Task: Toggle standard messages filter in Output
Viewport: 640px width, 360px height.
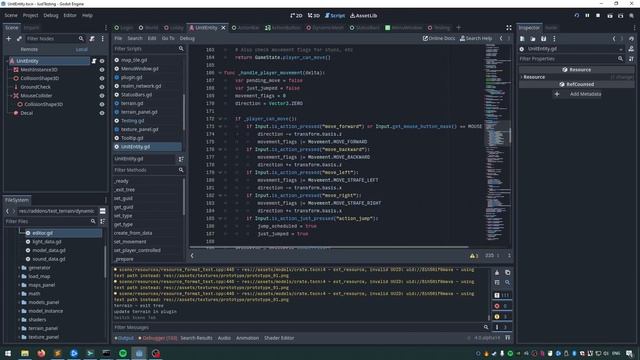Action: [x=502, y=295]
